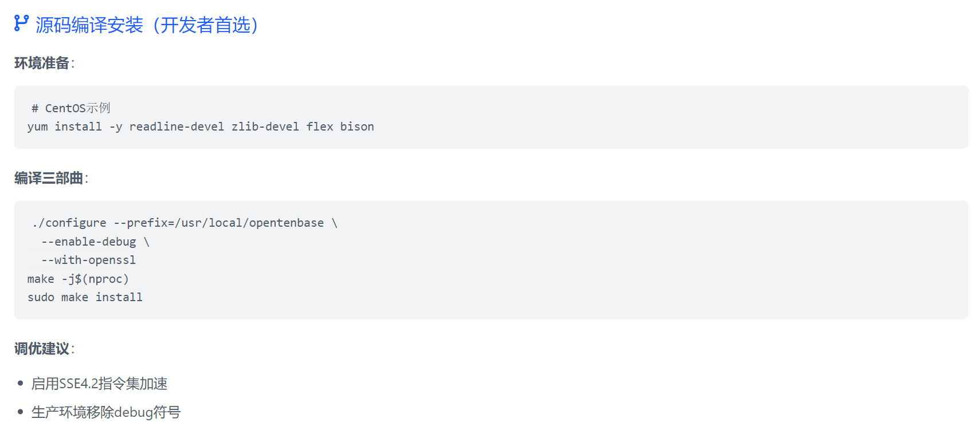
Task: Click the ./configure --prefix line
Action: (185, 223)
